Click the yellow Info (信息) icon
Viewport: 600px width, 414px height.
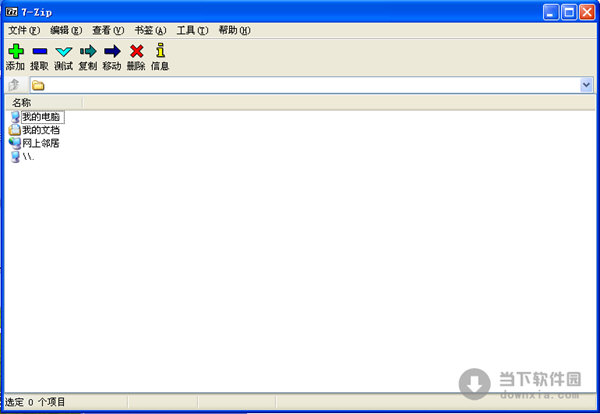(161, 50)
